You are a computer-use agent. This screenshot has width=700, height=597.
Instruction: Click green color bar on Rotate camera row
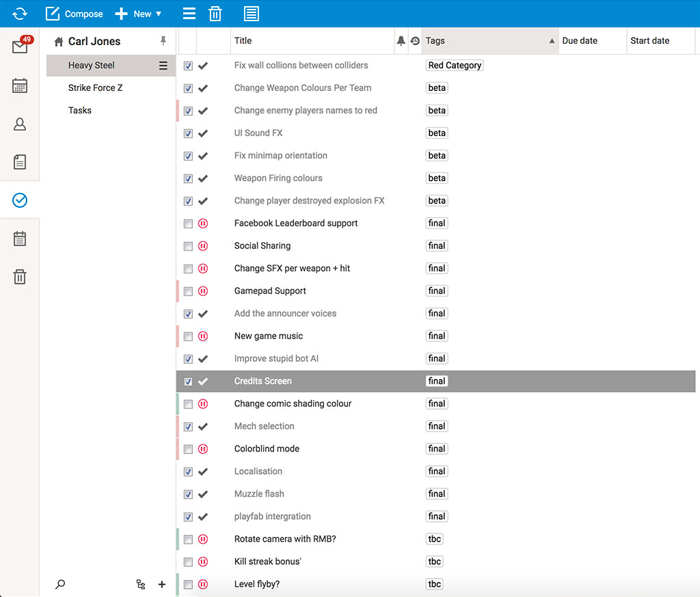click(x=178, y=539)
